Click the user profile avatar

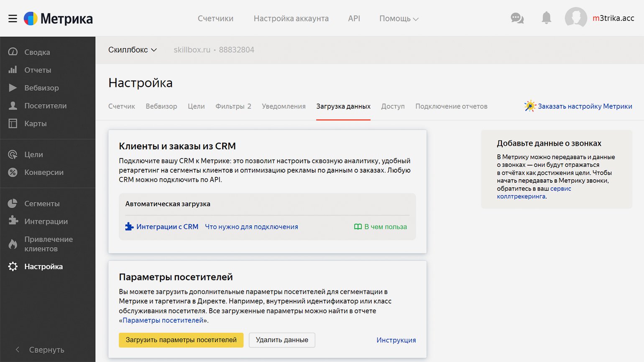click(575, 18)
